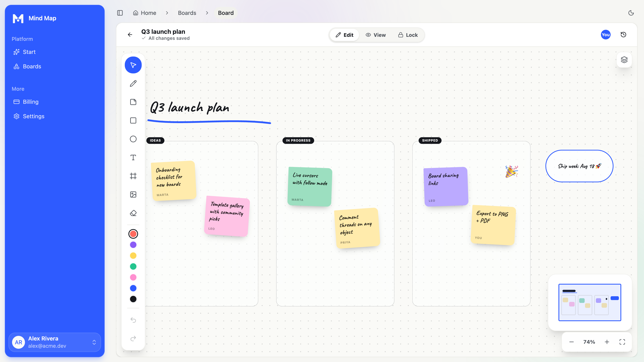Screen dimensions: 644x362
Task: Click the All changes saved status
Action: click(166, 38)
